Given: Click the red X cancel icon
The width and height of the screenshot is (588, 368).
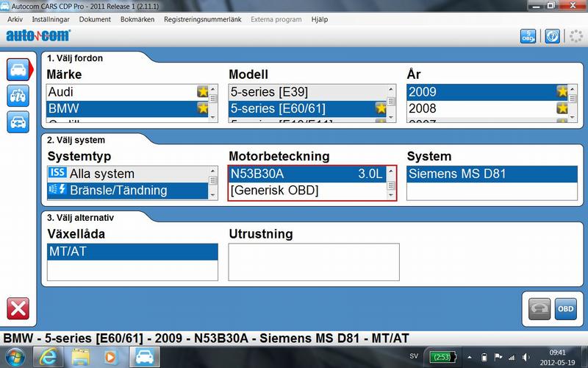Looking at the screenshot, I should coord(18,308).
